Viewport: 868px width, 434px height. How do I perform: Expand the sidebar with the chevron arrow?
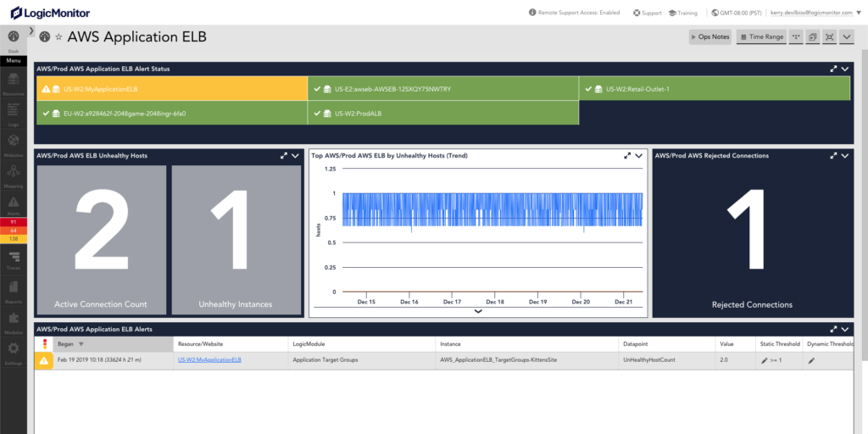31,31
